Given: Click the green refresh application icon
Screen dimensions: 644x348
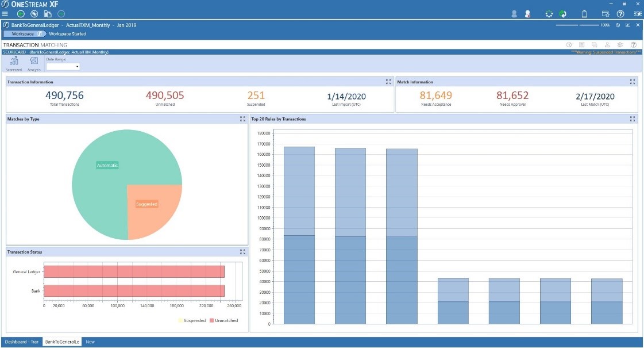Looking at the screenshot, I should (563, 14).
